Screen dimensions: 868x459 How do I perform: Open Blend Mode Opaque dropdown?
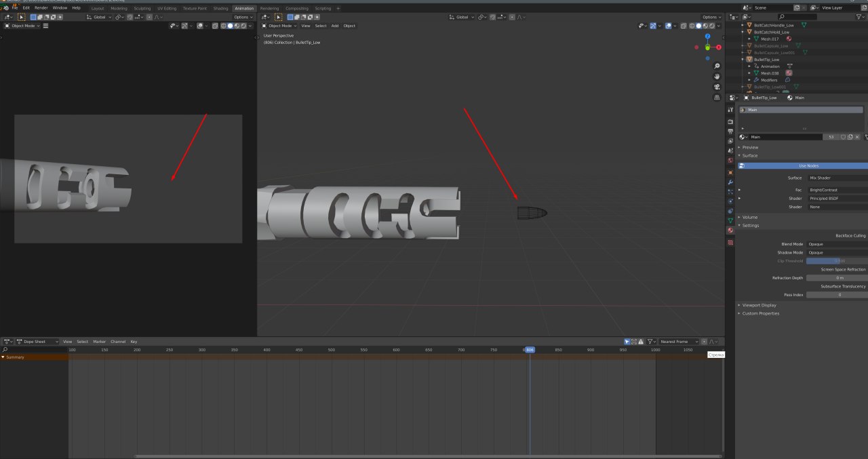pos(837,244)
